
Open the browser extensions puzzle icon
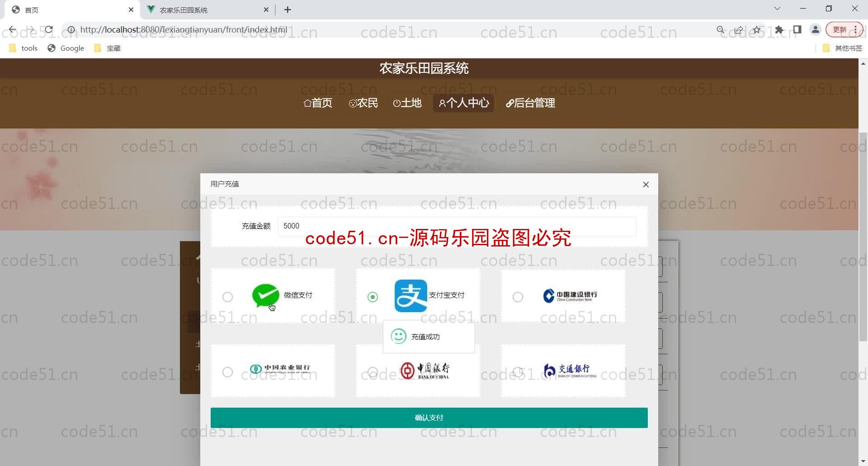[x=779, y=30]
